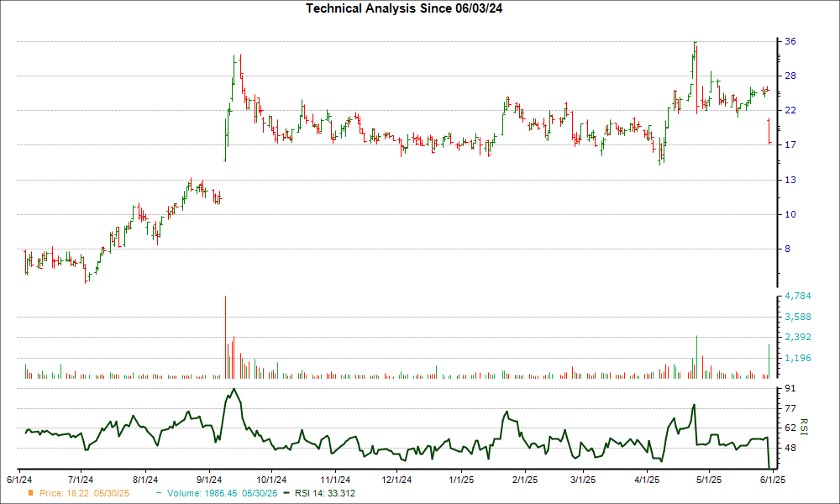Click the chart title 'Technical Analysis Since 06/03/24'
This screenshot has height=504, width=840.
coord(404,8)
